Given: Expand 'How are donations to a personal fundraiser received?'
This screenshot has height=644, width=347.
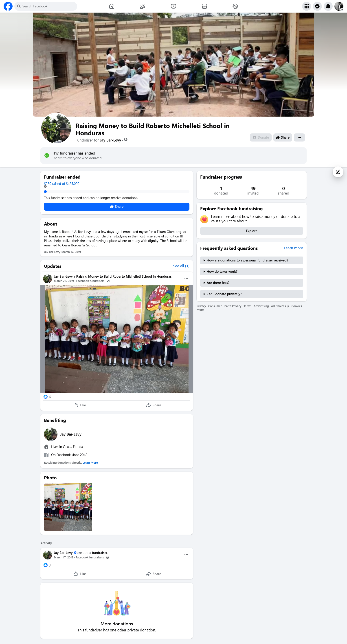Looking at the screenshot, I should tap(251, 260).
